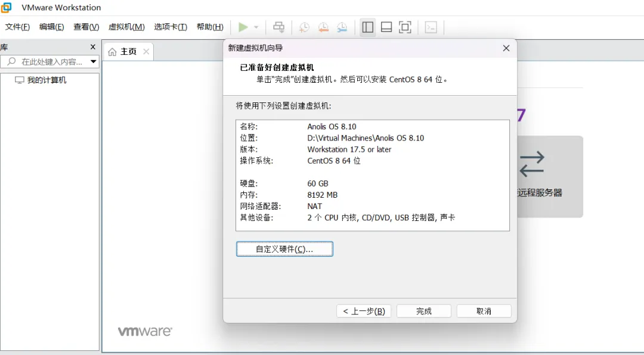Switch to the 主页 tab
Viewport: 644px width, 355px height.
(x=128, y=52)
